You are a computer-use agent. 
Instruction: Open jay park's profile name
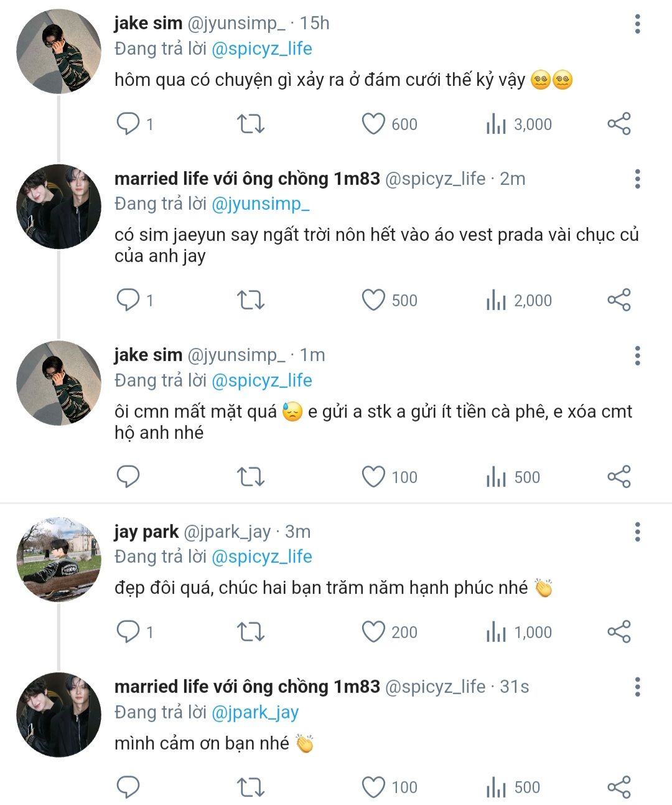pyautogui.click(x=146, y=532)
